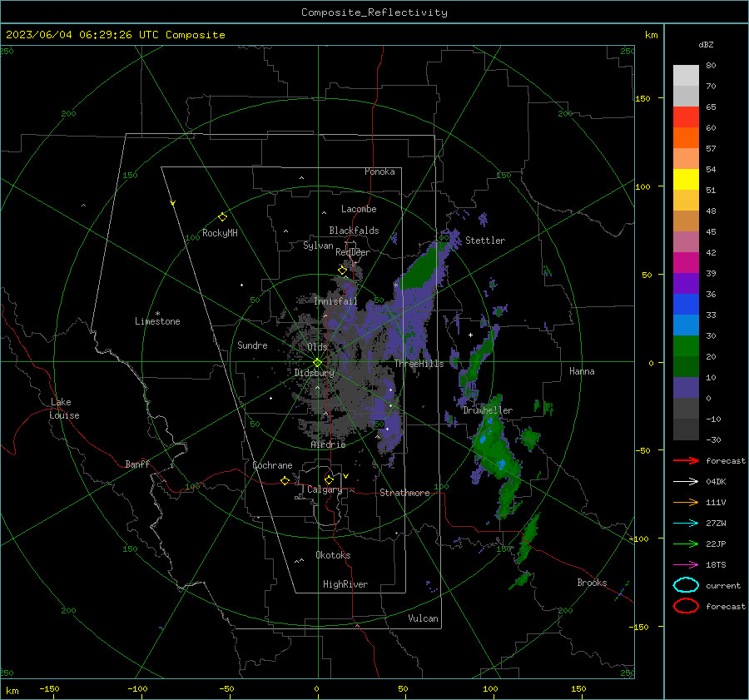The width and height of the screenshot is (749, 700).
Task: Click the Brooks label
Action: 592,583
